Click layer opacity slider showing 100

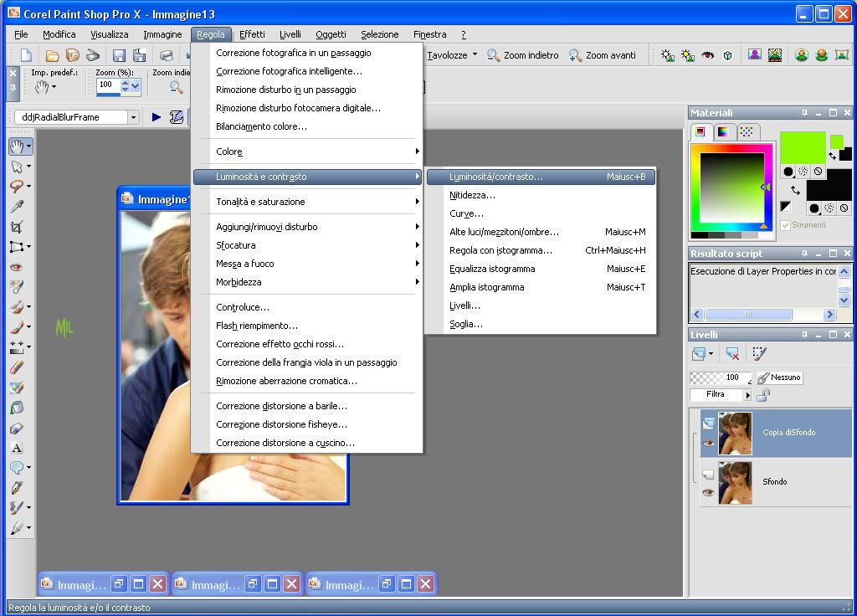click(721, 377)
